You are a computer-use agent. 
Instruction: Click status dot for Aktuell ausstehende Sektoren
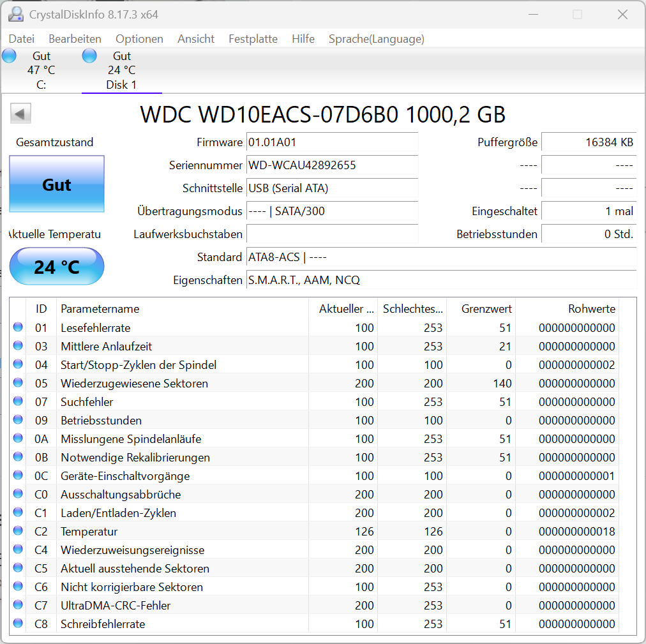click(18, 568)
